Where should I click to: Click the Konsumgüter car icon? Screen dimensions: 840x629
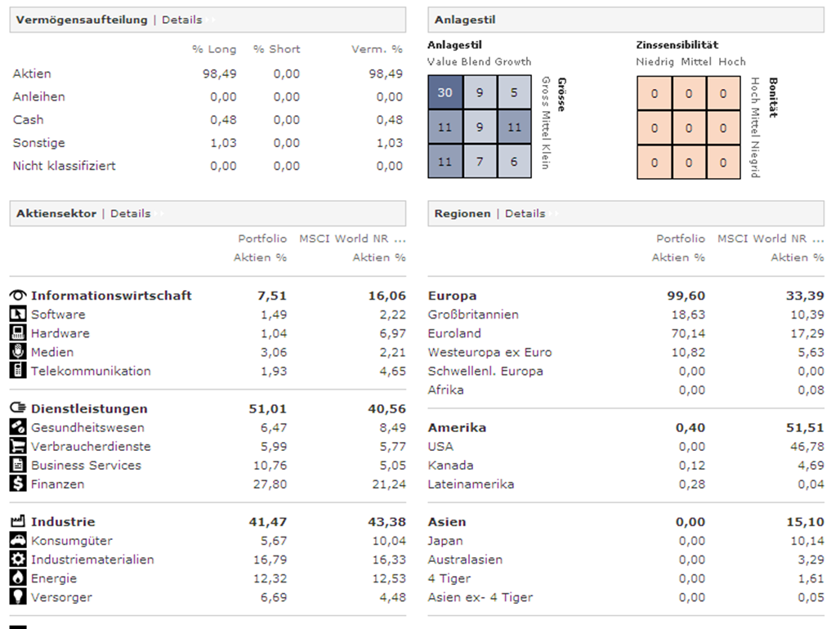pos(18,541)
